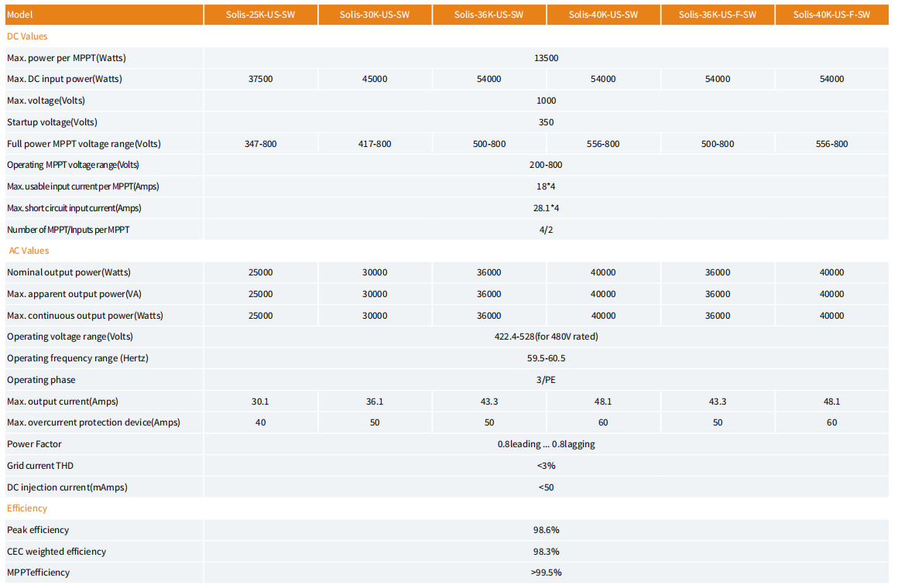Select the Solis-25K-US-SW column header
The height and width of the screenshot is (588, 898).
[261, 15]
